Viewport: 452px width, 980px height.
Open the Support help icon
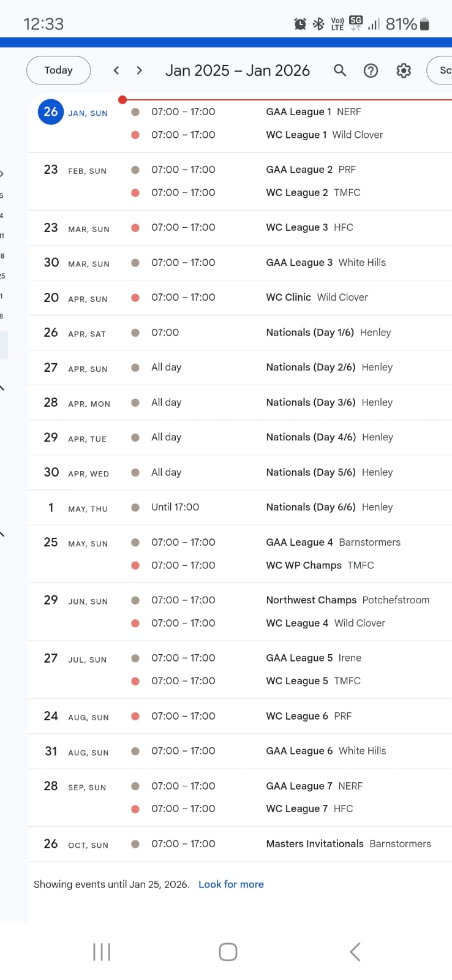[371, 70]
